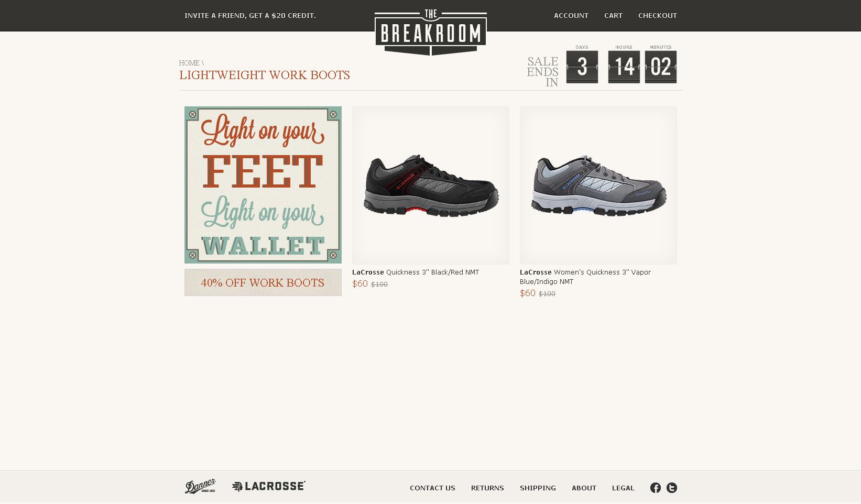Click the 40% Off Work Boots banner
The height and width of the screenshot is (504, 861).
pyautogui.click(x=263, y=282)
